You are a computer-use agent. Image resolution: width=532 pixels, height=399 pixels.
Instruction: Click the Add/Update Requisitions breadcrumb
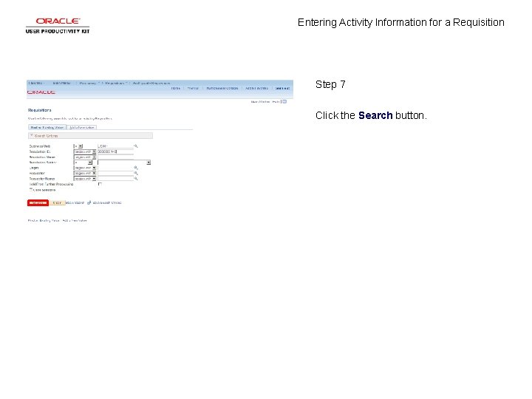click(x=151, y=83)
